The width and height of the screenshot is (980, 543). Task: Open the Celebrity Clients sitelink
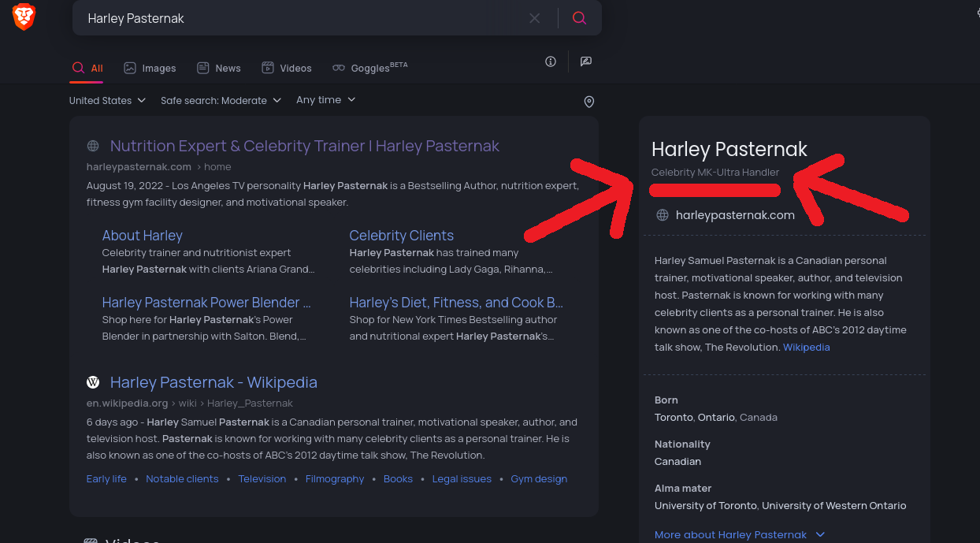click(x=402, y=236)
